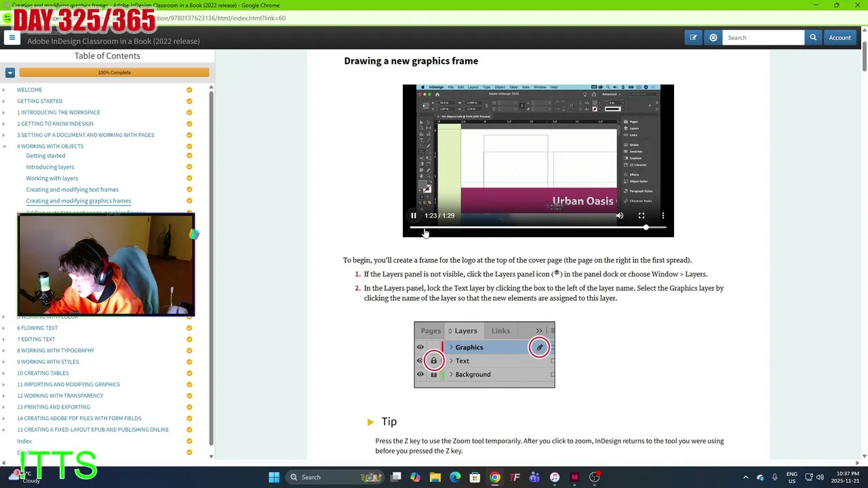Open 12 WORKING WITH TRANSPARENCY chapter

[60, 396]
